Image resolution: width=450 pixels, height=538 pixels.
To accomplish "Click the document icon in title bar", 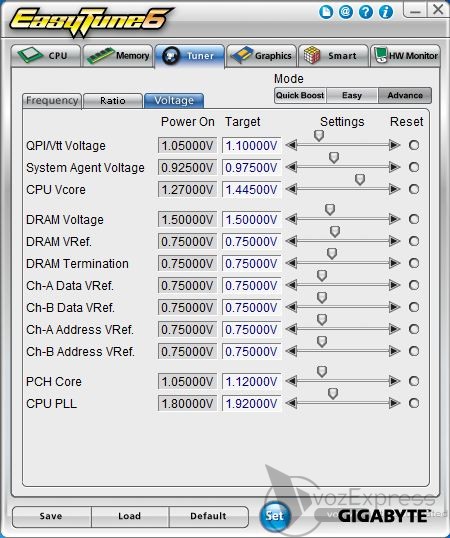I will (326, 12).
